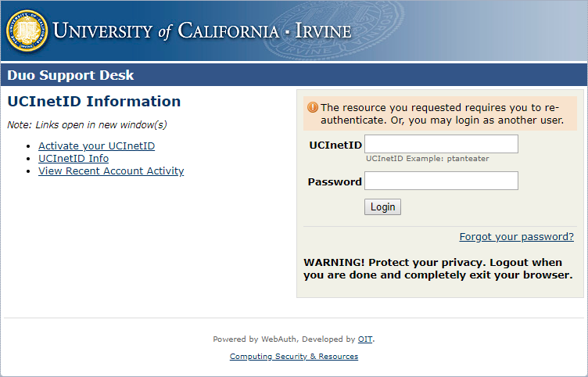
Task: Click the orange alert icon in the notice
Action: pyautogui.click(x=312, y=107)
